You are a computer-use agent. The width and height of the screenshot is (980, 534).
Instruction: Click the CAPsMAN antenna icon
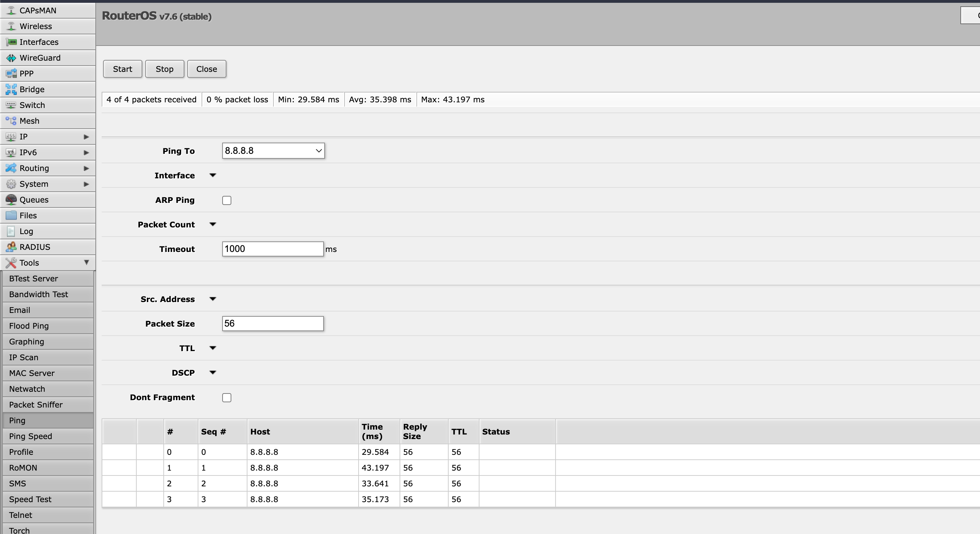pos(11,10)
